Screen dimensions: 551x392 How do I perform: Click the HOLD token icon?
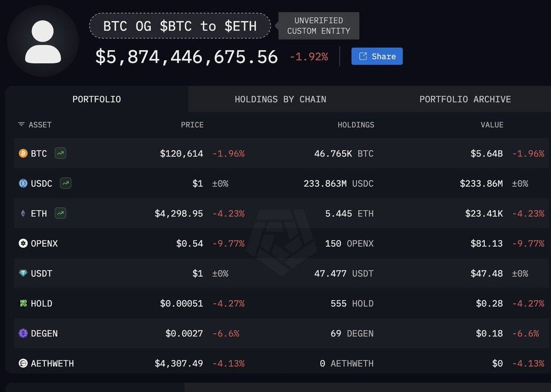tap(23, 303)
